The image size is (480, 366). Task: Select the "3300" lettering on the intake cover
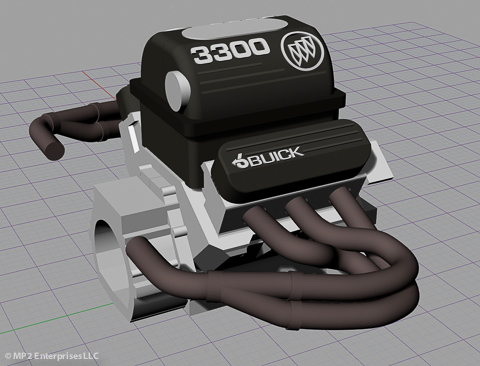click(x=230, y=50)
